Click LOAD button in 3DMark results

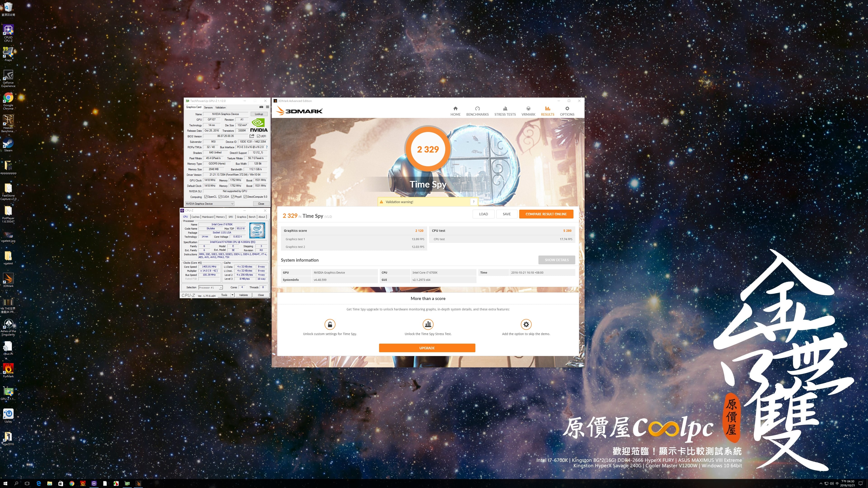click(x=483, y=214)
